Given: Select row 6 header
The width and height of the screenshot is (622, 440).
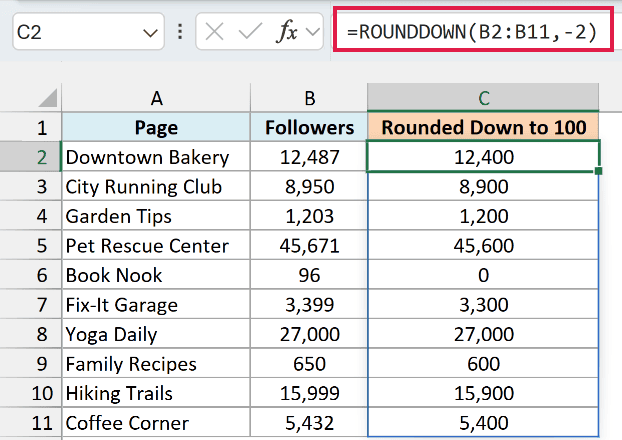Looking at the screenshot, I should (31, 275).
